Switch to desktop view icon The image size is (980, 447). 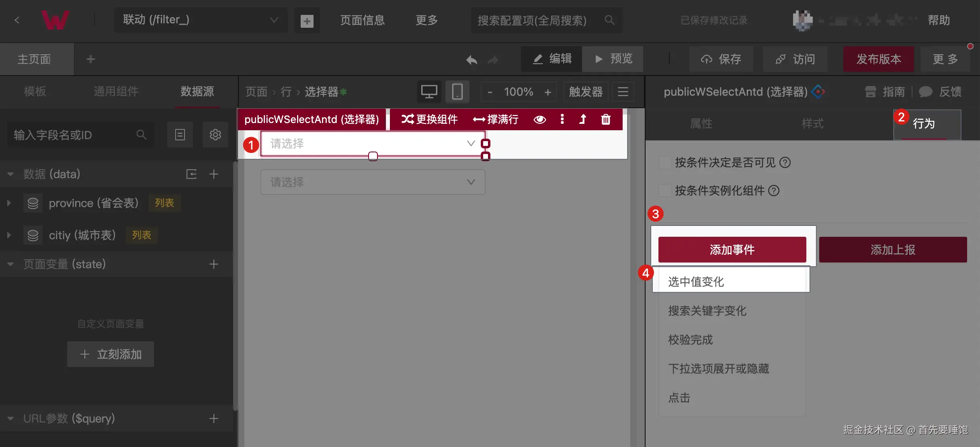tap(429, 92)
